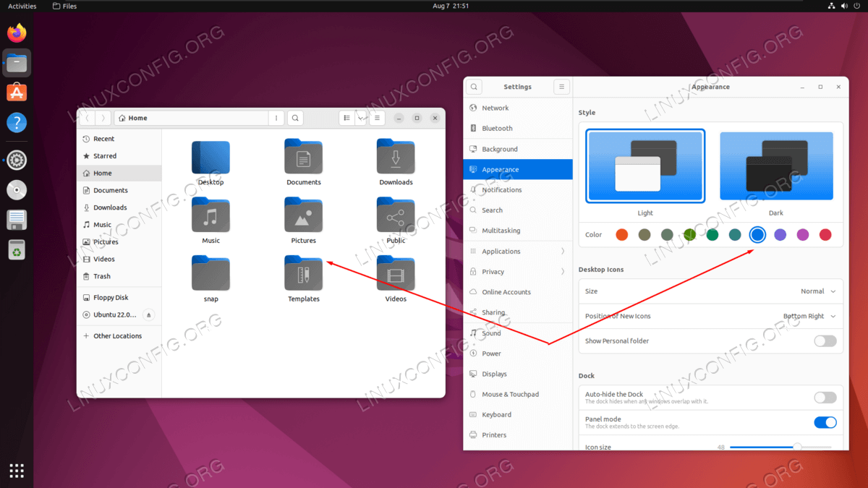
Task: Open Background settings panel
Action: 518,149
